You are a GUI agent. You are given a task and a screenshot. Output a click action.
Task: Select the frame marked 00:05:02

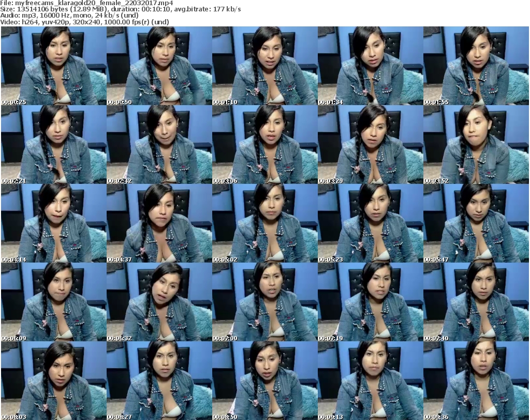pyautogui.click(x=264, y=223)
